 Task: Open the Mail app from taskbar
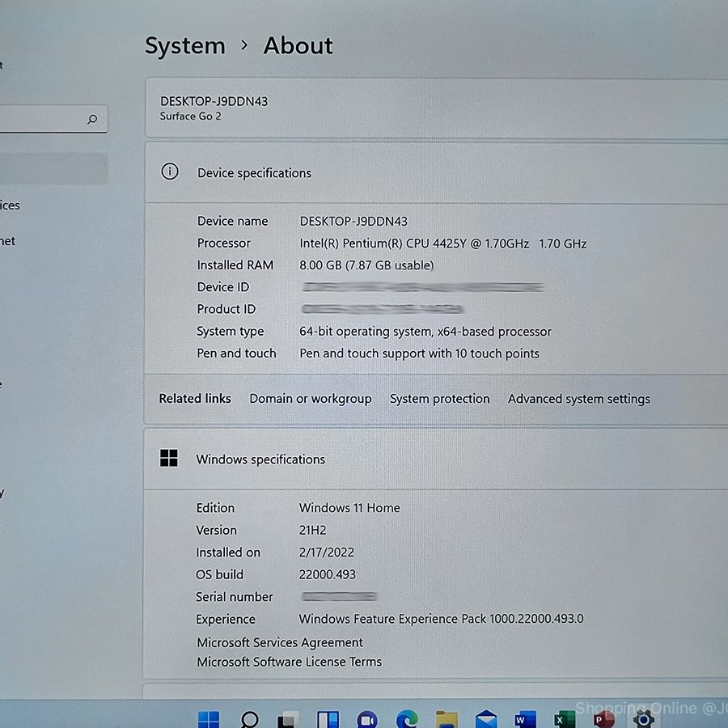click(486, 719)
